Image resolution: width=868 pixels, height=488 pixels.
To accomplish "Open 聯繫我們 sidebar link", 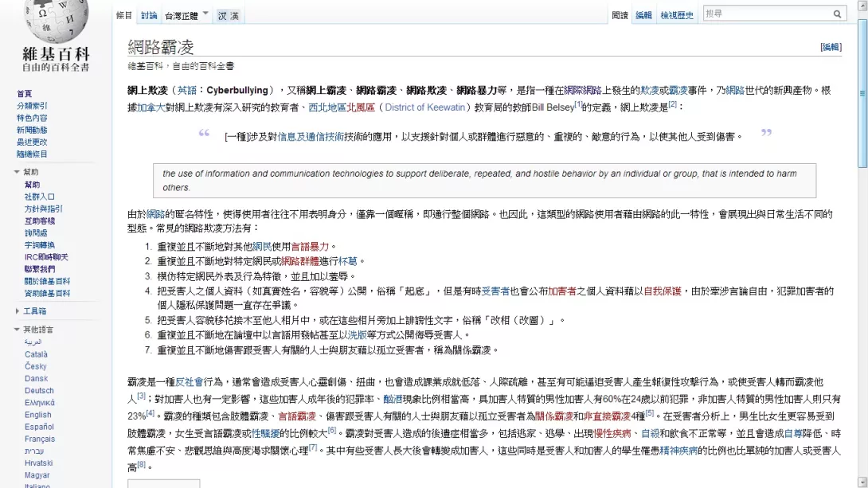I will (40, 269).
